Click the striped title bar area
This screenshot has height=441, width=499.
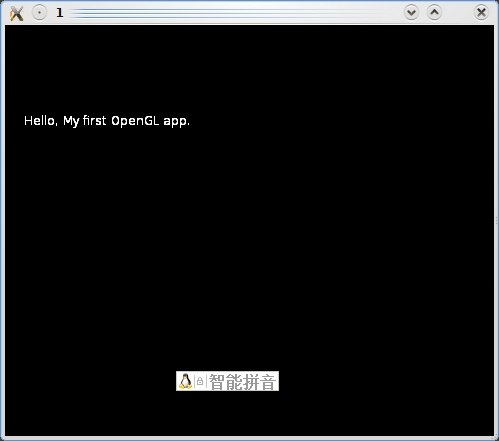[x=233, y=13]
